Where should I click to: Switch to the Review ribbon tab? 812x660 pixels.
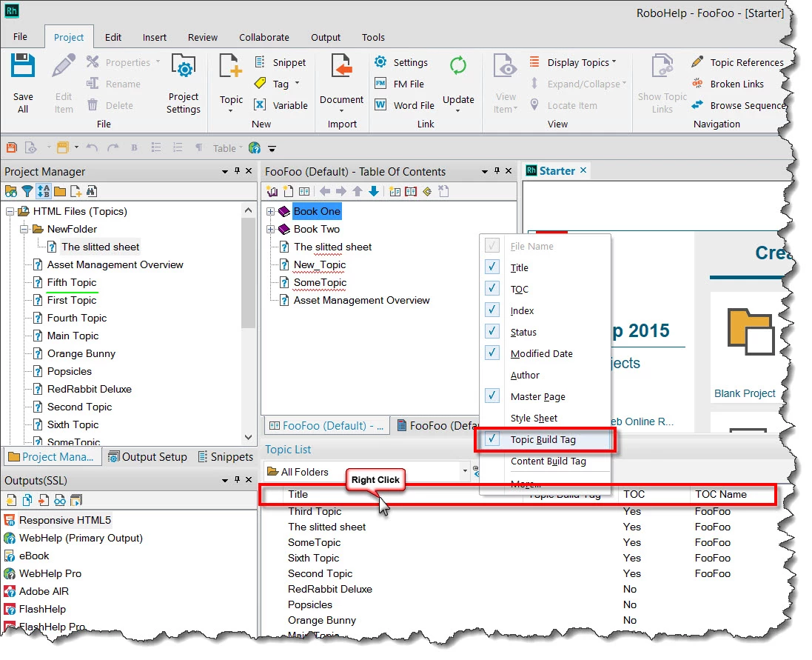pyautogui.click(x=203, y=37)
